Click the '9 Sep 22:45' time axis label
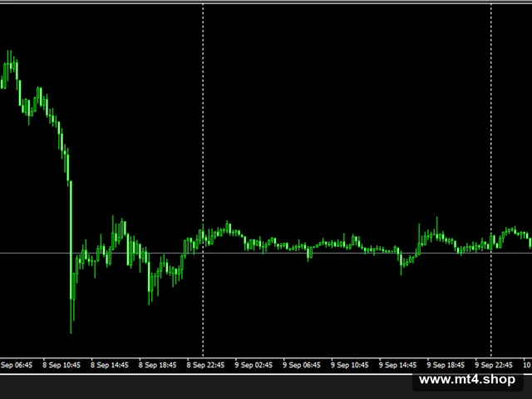 click(494, 365)
